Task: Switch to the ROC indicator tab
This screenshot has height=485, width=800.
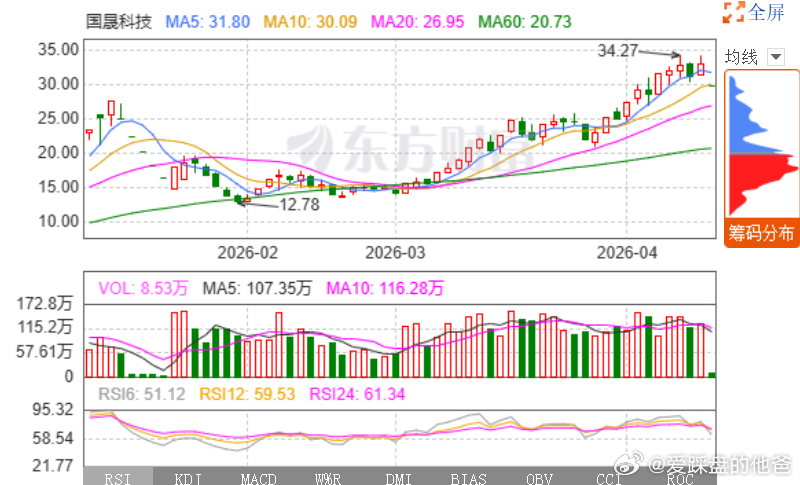Action: click(680, 479)
